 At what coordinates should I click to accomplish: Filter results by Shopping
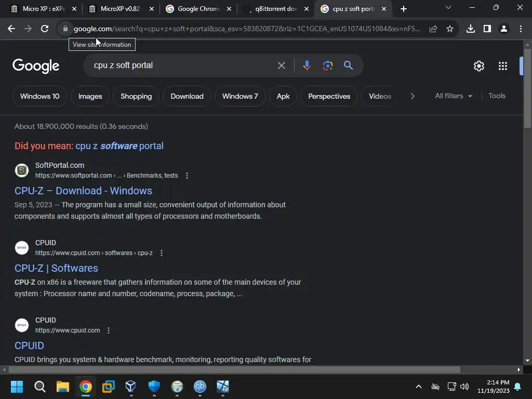[x=136, y=96]
